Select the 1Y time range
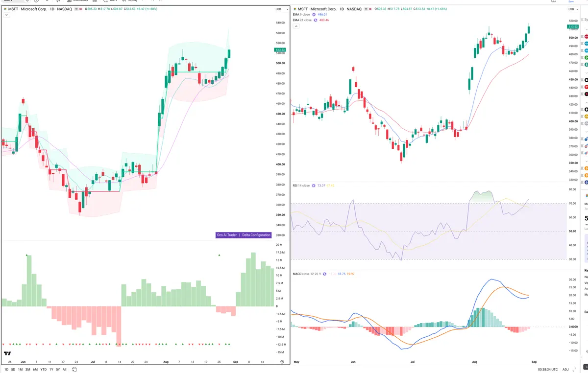 [x=51, y=369]
